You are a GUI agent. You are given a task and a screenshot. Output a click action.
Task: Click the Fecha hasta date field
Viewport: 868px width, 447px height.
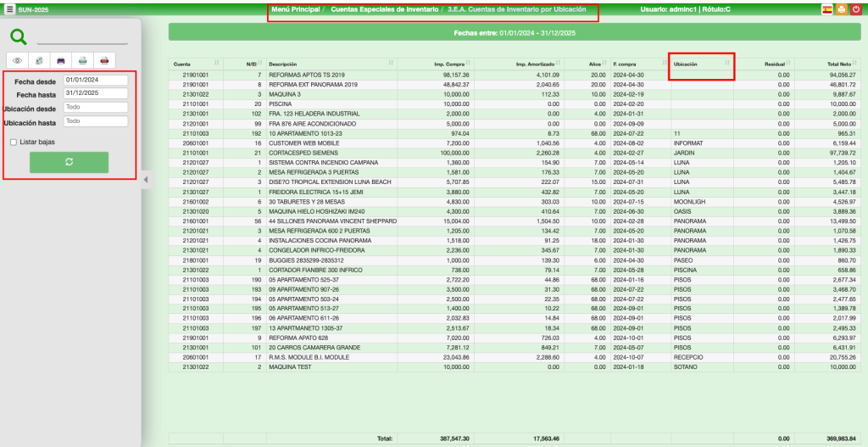coord(96,93)
